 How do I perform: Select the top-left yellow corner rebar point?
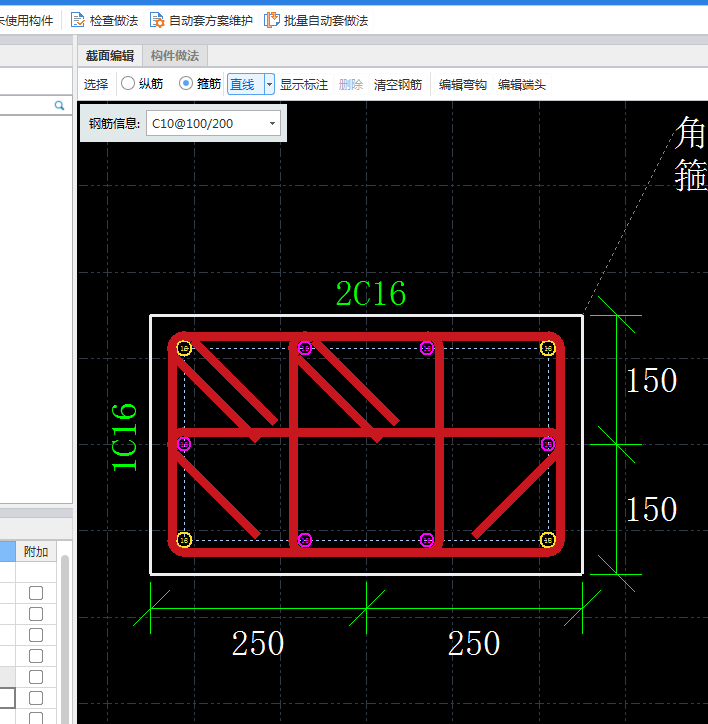tap(184, 348)
